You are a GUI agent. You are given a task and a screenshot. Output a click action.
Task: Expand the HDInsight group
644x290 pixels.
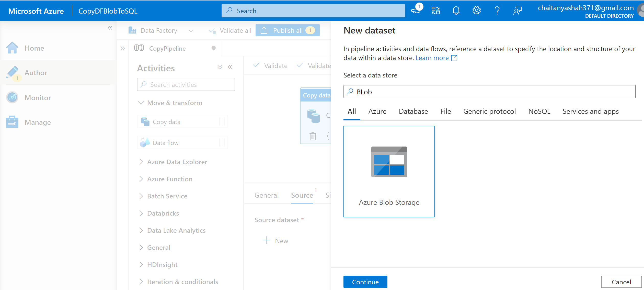click(141, 265)
